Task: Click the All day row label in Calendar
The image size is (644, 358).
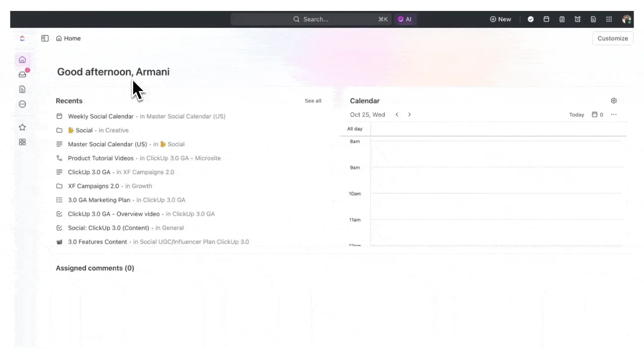Action: pyautogui.click(x=355, y=129)
